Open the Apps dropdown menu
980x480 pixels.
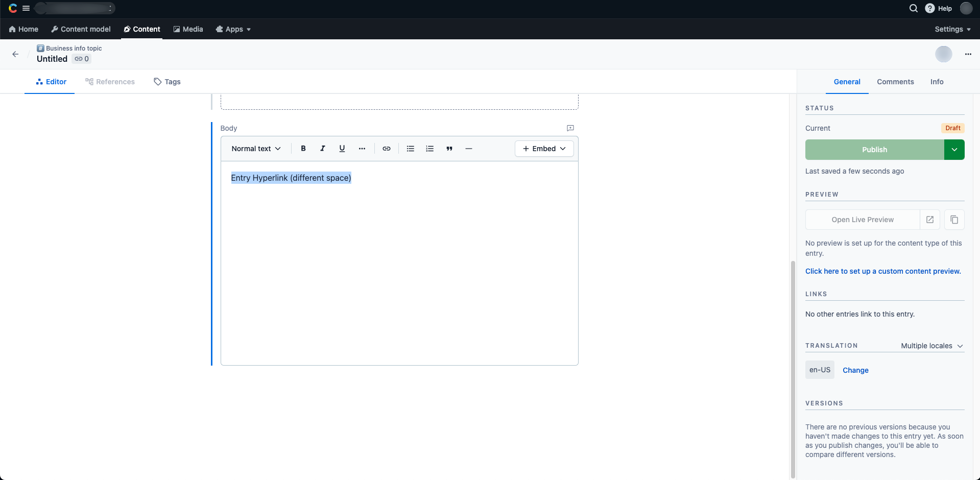233,29
